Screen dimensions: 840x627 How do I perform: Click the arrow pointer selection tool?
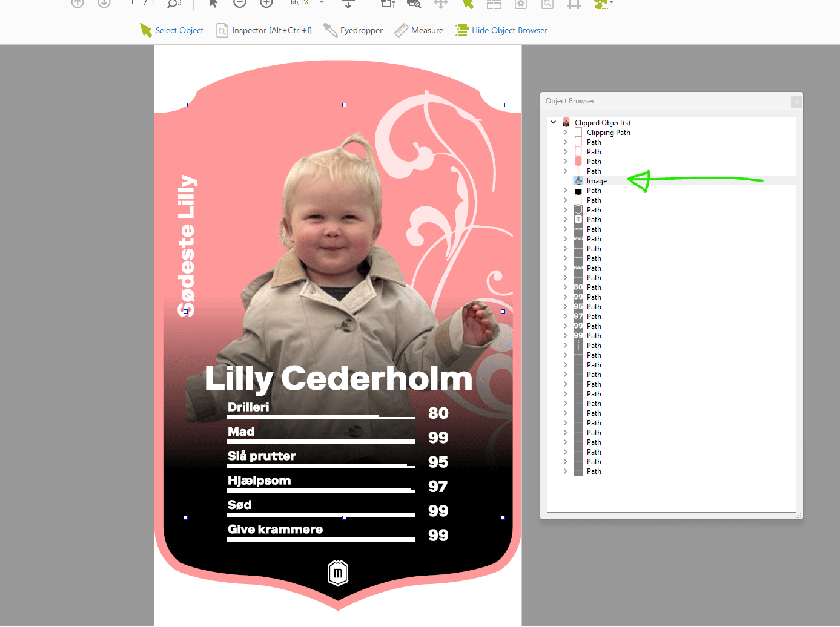click(x=213, y=3)
